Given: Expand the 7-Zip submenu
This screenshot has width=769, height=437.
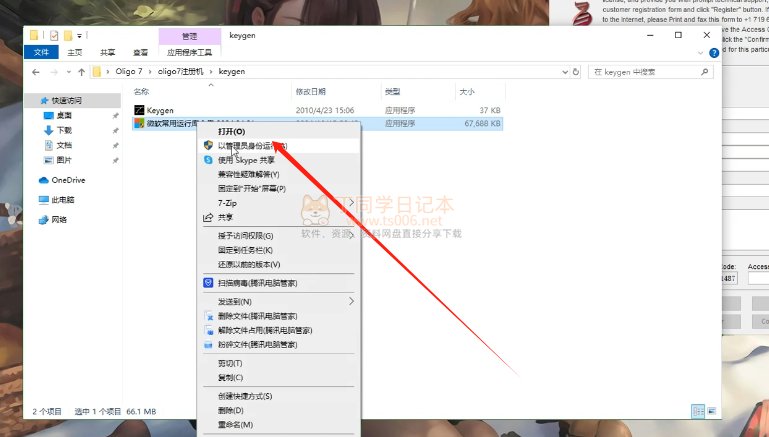Looking at the screenshot, I should pyautogui.click(x=279, y=203).
